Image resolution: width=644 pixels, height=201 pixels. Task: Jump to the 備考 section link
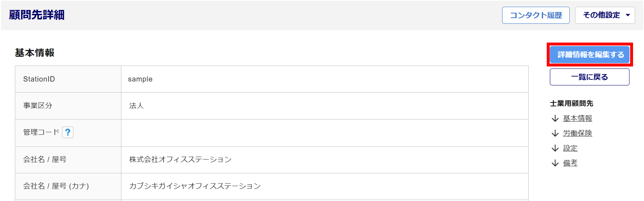[570, 163]
